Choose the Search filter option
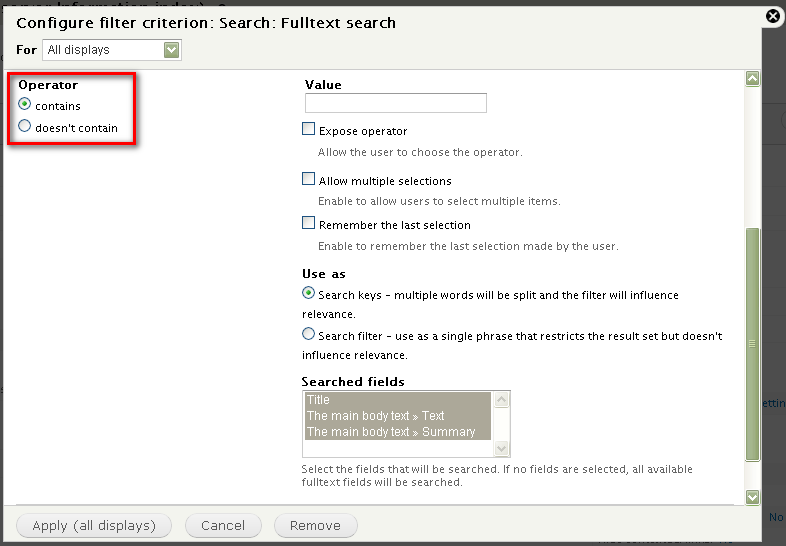Screen dimensions: 786x546 pyautogui.click(x=309, y=335)
